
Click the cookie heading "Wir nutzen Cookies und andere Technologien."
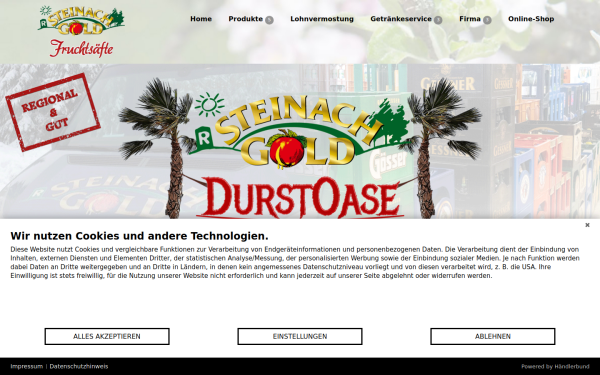click(x=139, y=236)
